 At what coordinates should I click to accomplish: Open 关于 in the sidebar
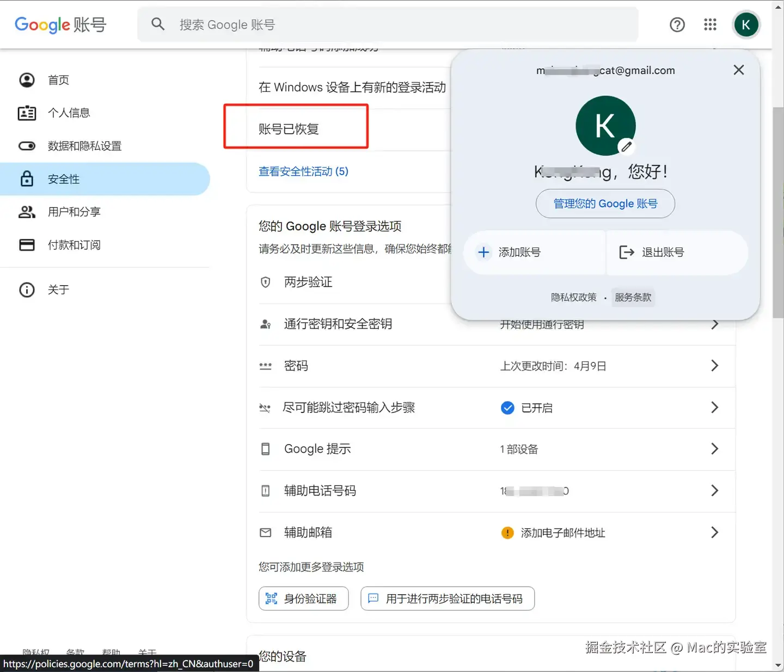[x=105, y=289]
